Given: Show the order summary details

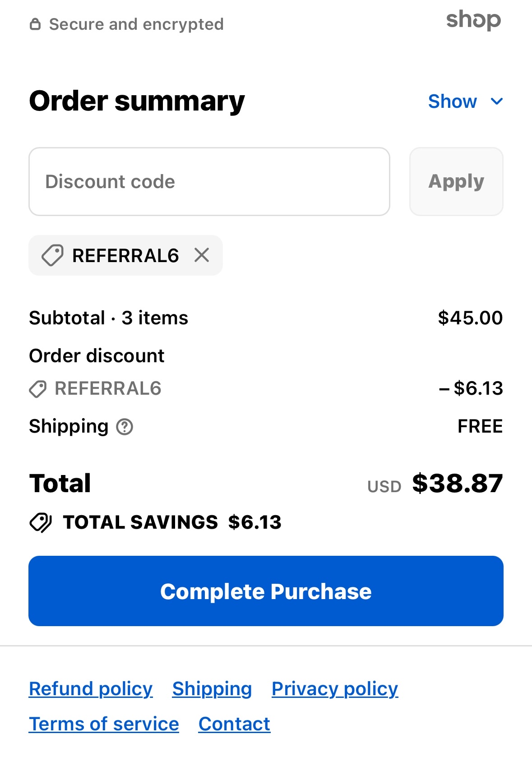Looking at the screenshot, I should (453, 102).
